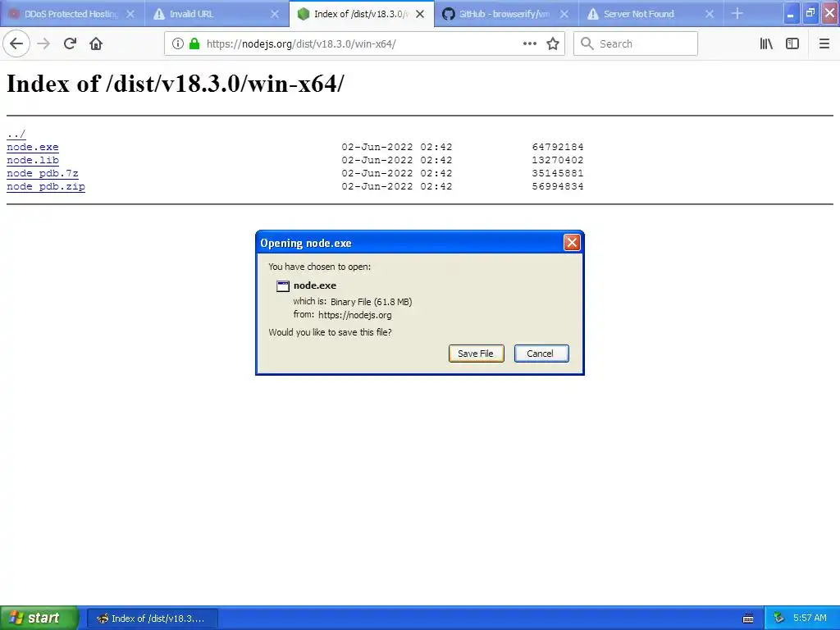Click the page heading Index of /dist/v18.3.0/win-x64/
The height and width of the screenshot is (630, 840).
(x=176, y=84)
